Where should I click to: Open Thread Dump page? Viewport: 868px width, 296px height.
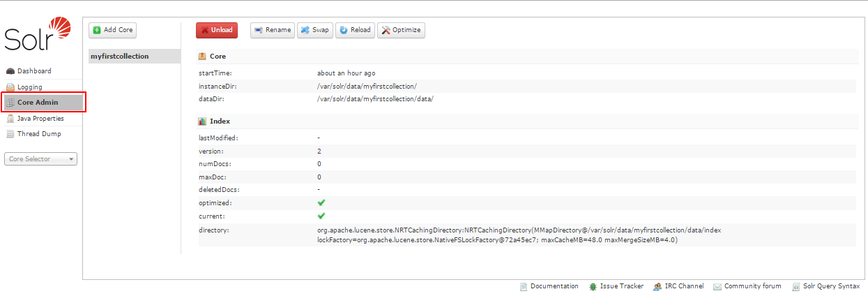point(39,134)
